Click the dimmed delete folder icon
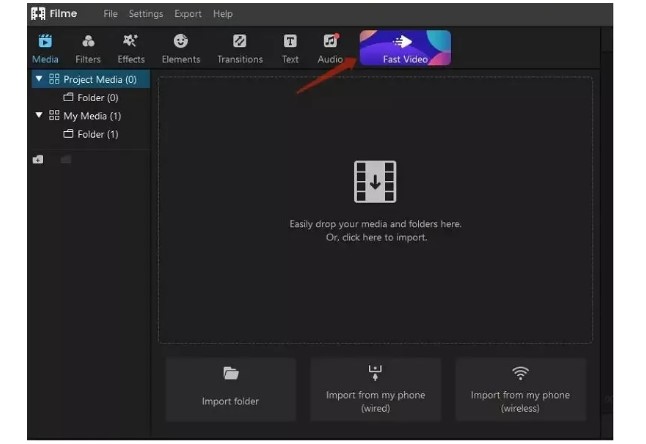 click(x=66, y=159)
